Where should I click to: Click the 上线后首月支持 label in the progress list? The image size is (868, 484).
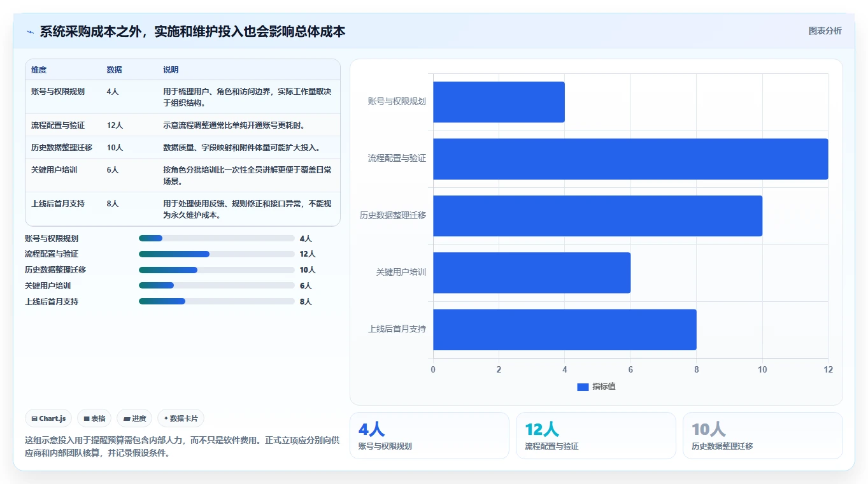coord(52,302)
